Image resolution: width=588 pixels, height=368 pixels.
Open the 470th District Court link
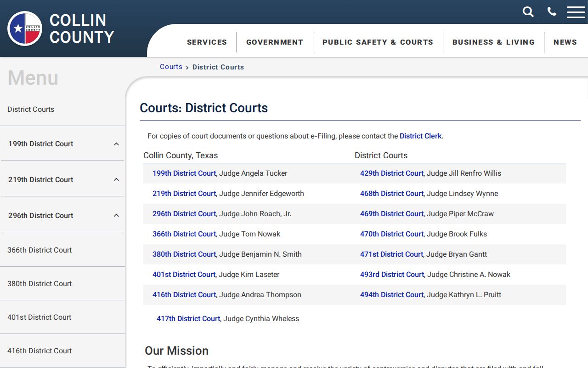point(392,234)
